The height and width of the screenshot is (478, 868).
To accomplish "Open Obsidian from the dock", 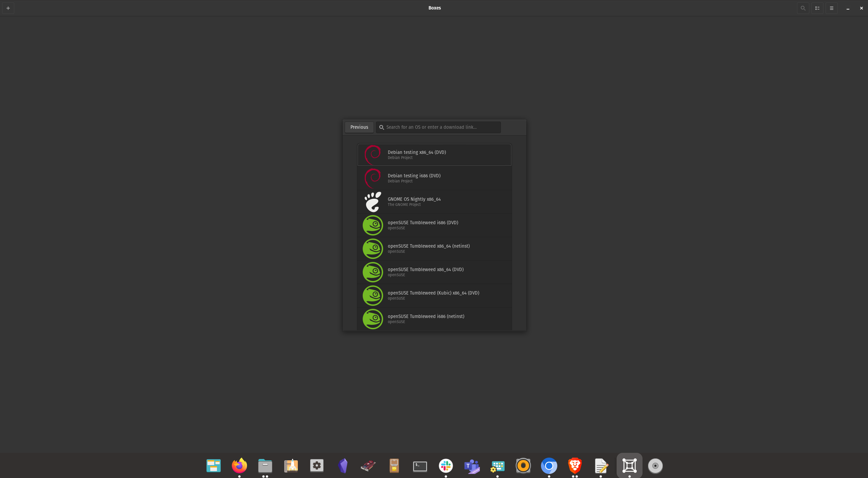I will click(342, 466).
